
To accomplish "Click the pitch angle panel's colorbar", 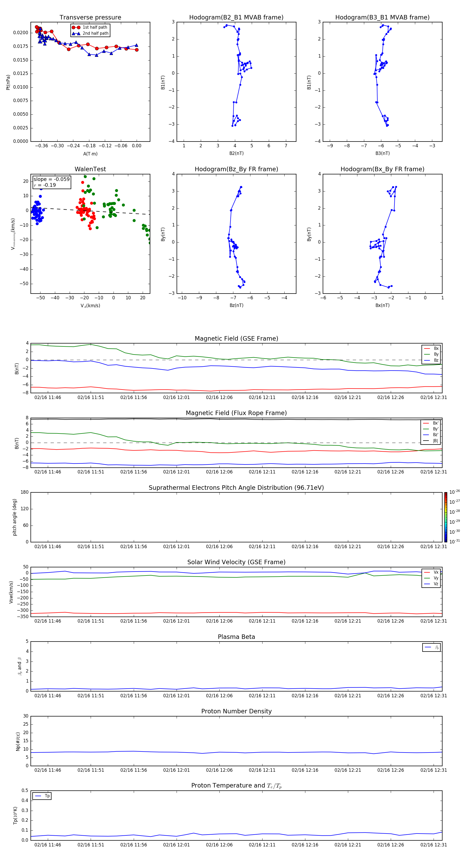I will click(446, 517).
